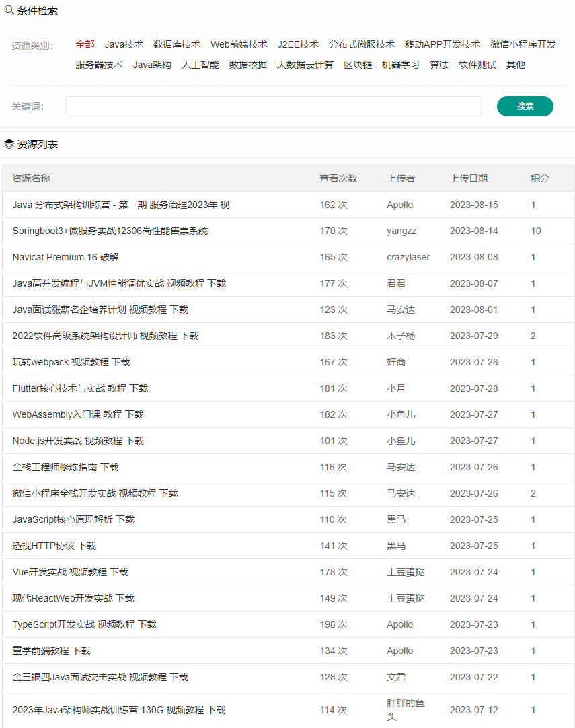Select the 区块链 category filter

coord(357,65)
